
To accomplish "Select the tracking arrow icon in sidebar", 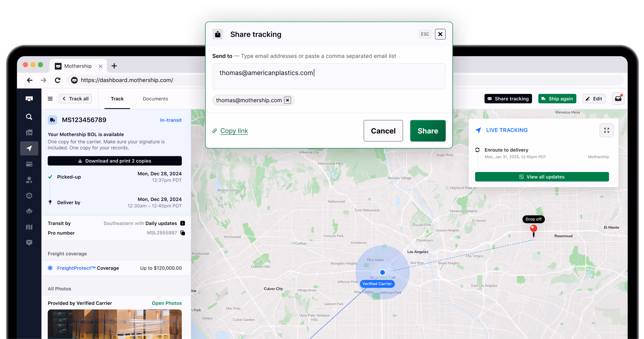I will [x=29, y=148].
